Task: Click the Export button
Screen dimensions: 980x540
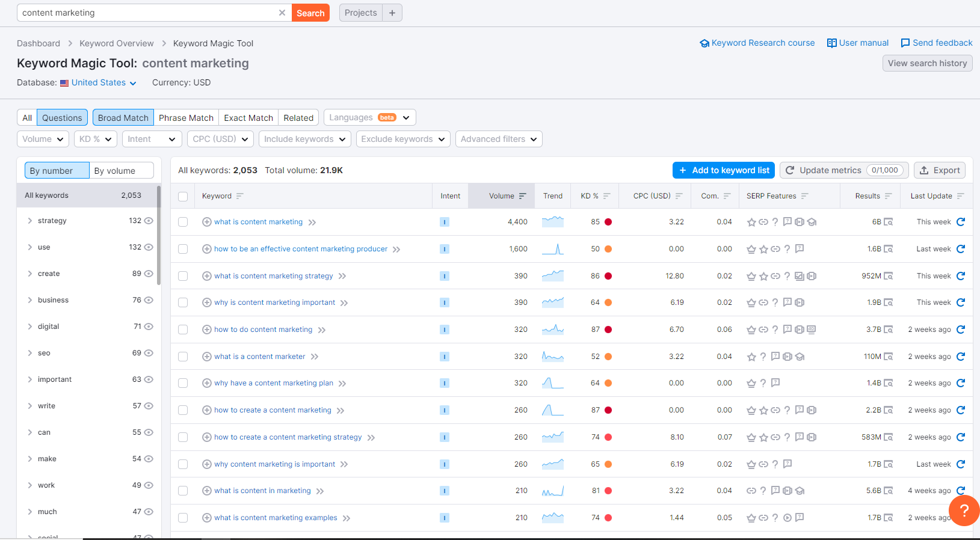Action: [940, 170]
